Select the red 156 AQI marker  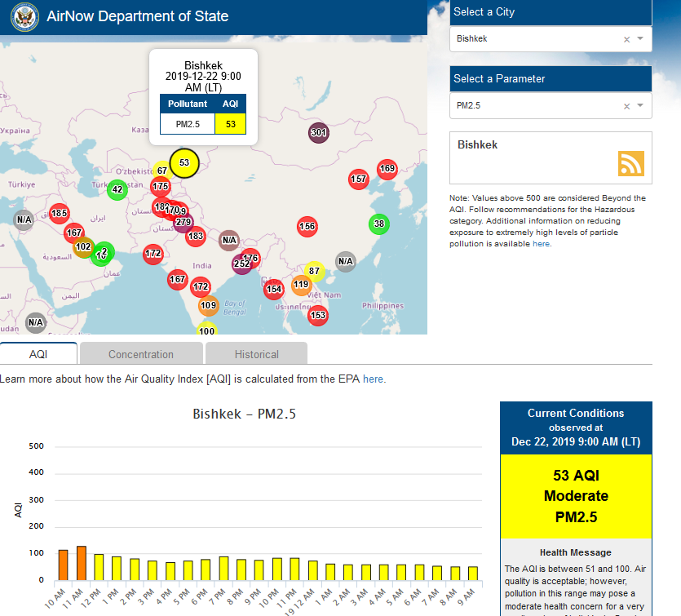(307, 226)
